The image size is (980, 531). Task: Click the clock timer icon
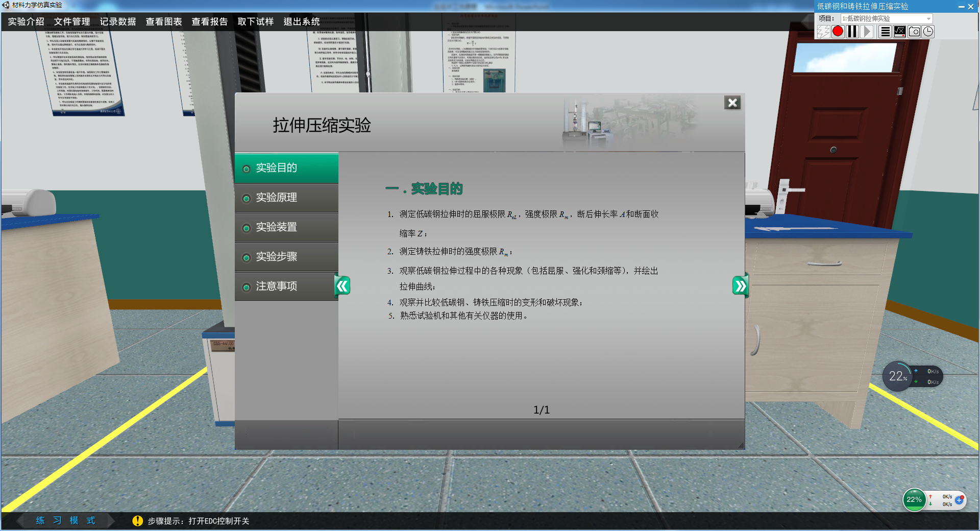coord(928,32)
